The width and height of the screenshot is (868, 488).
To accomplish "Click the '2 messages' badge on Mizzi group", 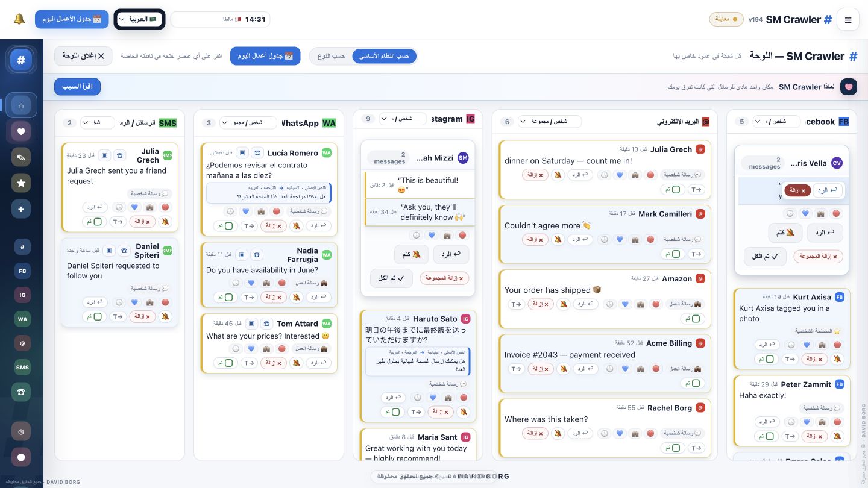I will click(x=389, y=158).
